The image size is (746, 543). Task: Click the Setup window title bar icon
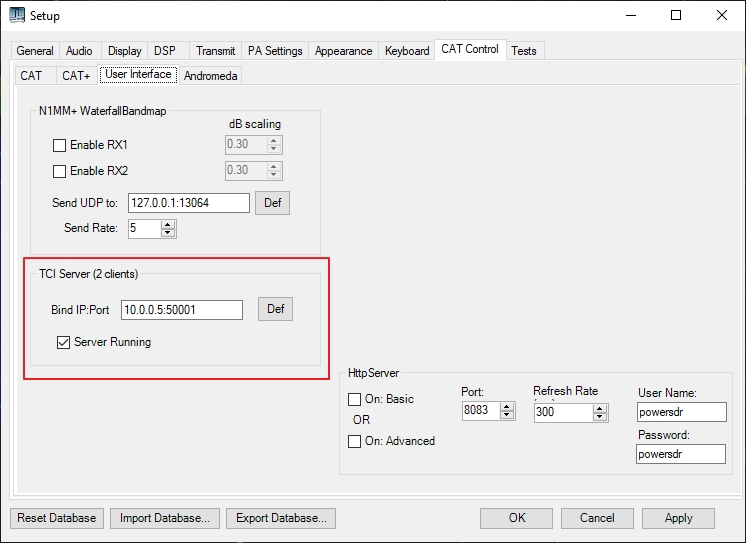pyautogui.click(x=16, y=15)
